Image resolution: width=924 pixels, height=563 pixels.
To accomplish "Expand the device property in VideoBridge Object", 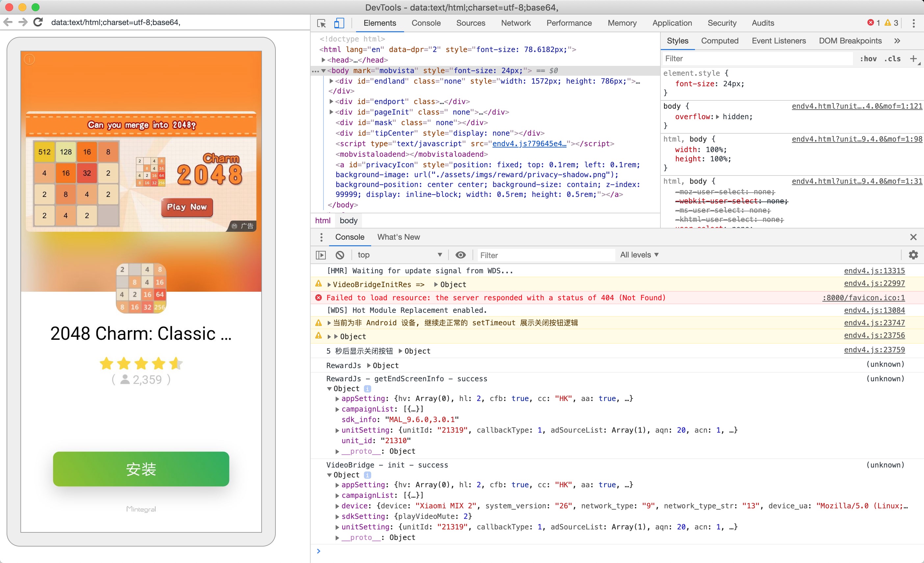I will point(337,506).
